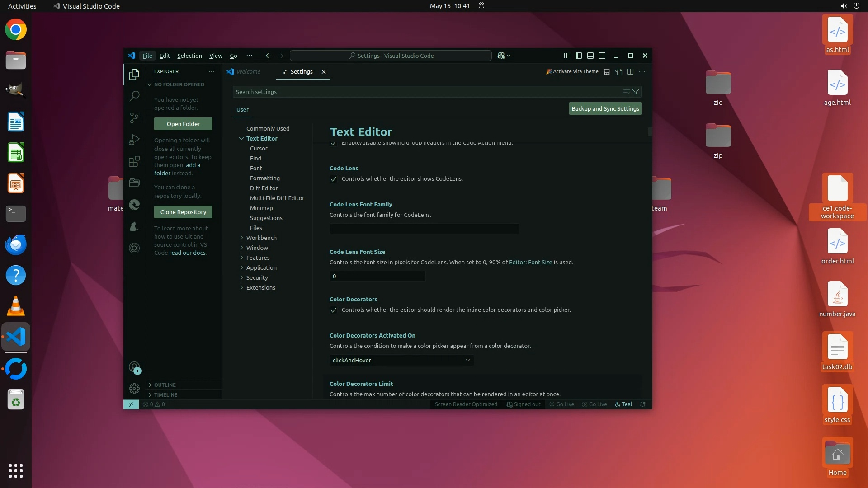Click Backup and Sync Settings button
Viewport: 868px width, 488px height.
pos(605,108)
